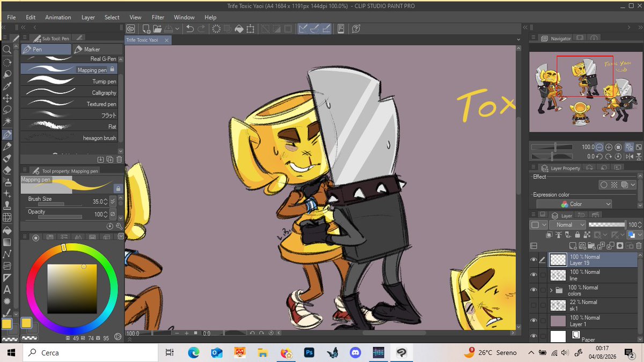
Task: Adjust the layer opacity slider
Action: point(606,225)
